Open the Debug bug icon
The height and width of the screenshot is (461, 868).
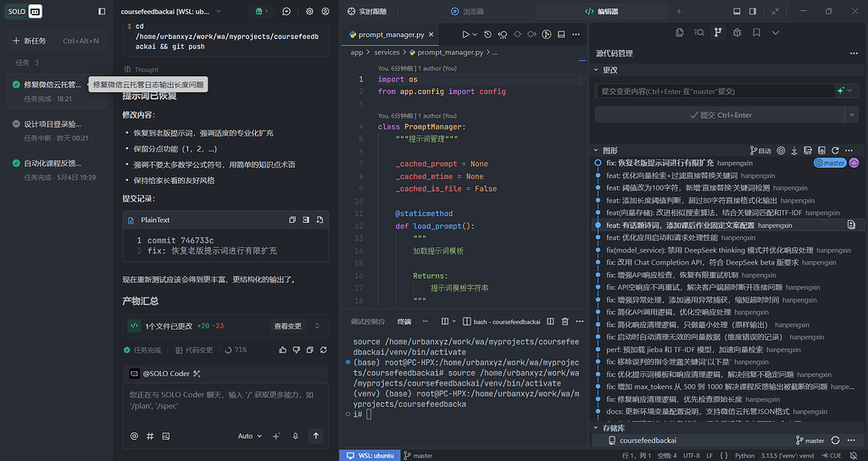tap(737, 33)
